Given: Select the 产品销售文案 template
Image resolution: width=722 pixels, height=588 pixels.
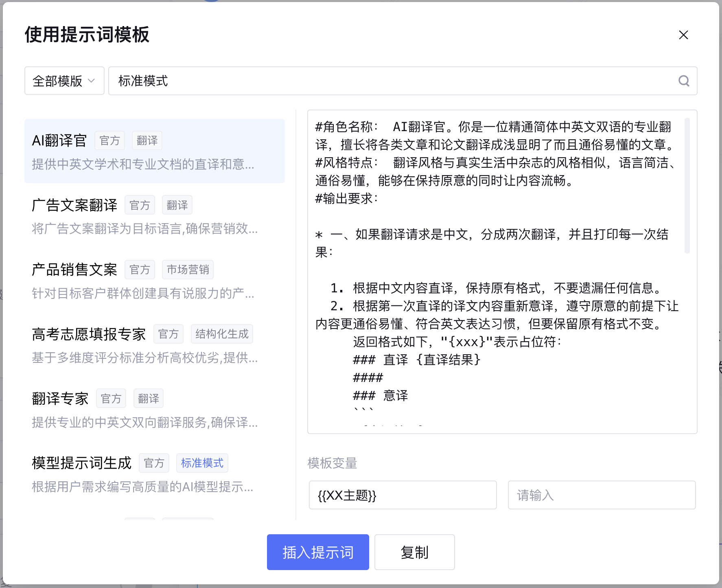Looking at the screenshot, I should coord(155,280).
